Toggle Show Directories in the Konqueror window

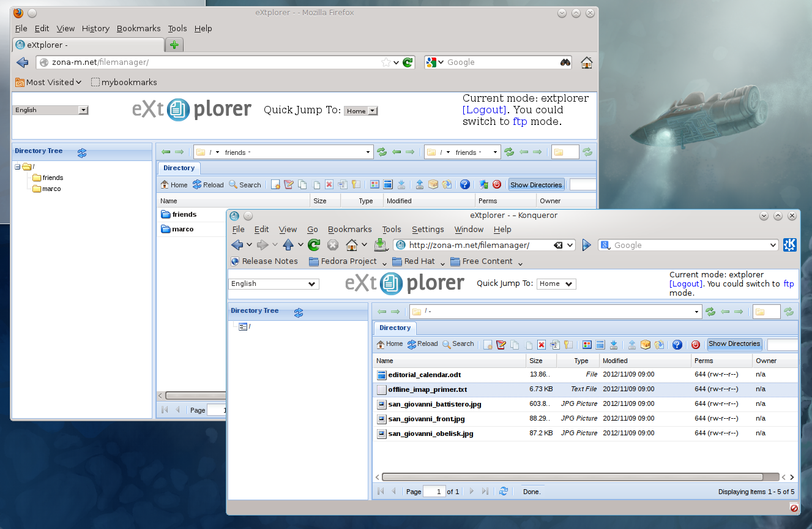[x=734, y=344]
